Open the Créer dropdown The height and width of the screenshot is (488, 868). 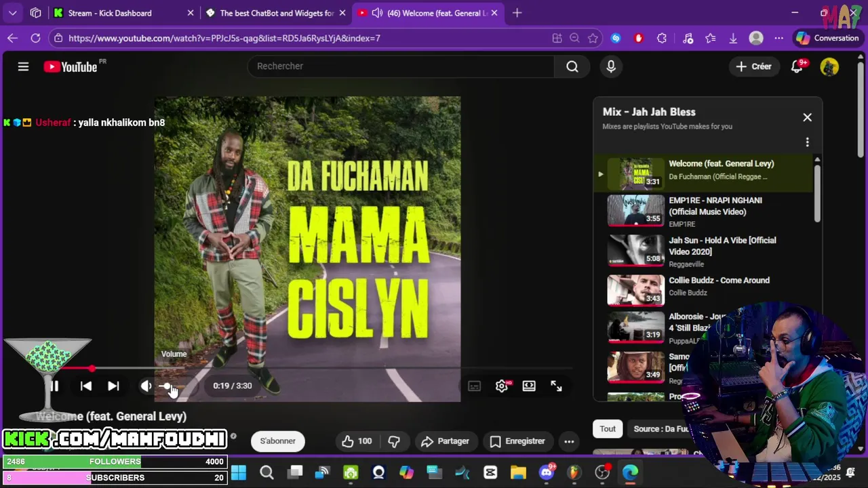click(754, 66)
